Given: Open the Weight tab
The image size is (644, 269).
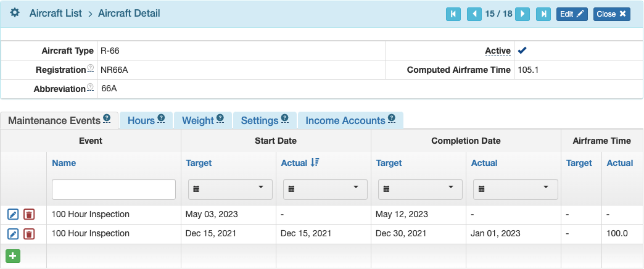Looking at the screenshot, I should coord(203,120).
